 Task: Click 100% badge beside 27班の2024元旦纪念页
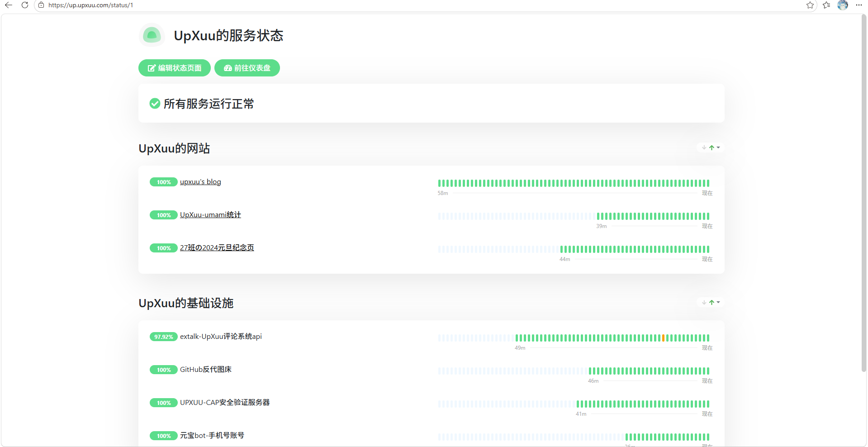(x=164, y=248)
